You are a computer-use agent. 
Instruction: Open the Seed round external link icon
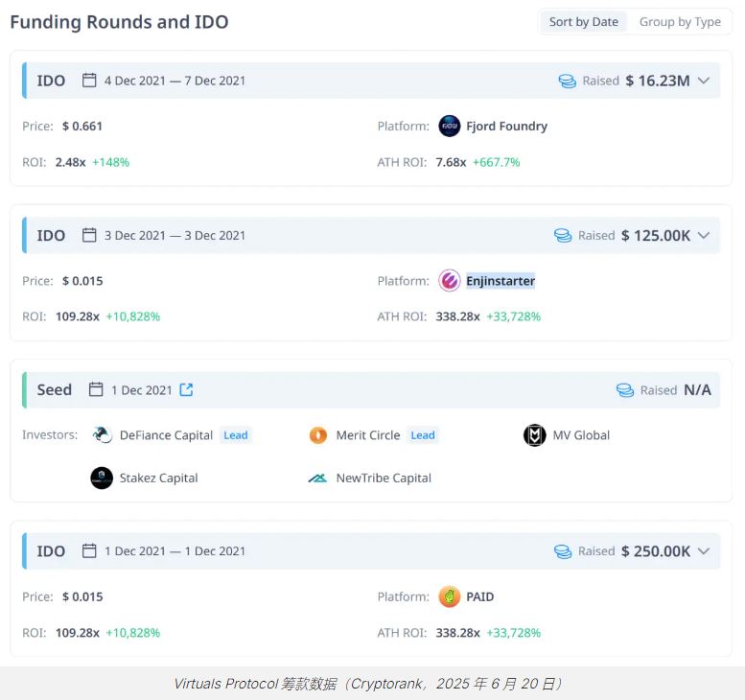(x=187, y=389)
